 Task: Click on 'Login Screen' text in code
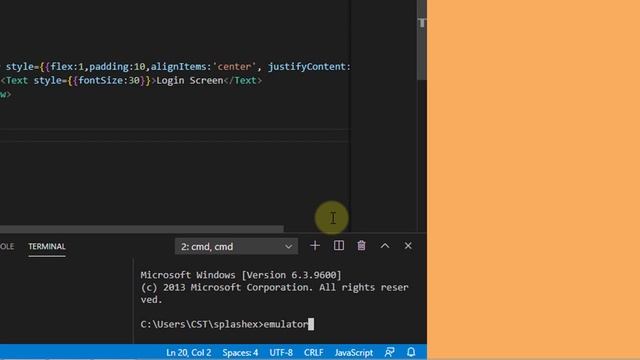pos(190,80)
